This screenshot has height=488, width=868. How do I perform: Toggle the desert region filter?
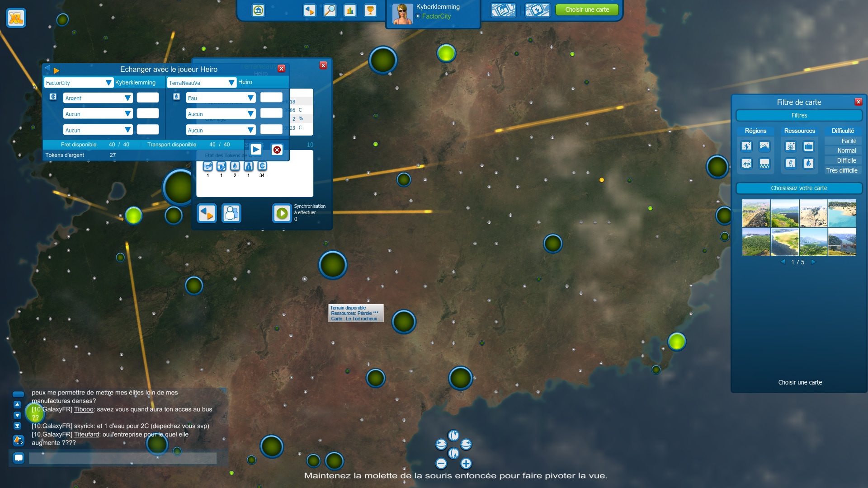click(x=746, y=146)
